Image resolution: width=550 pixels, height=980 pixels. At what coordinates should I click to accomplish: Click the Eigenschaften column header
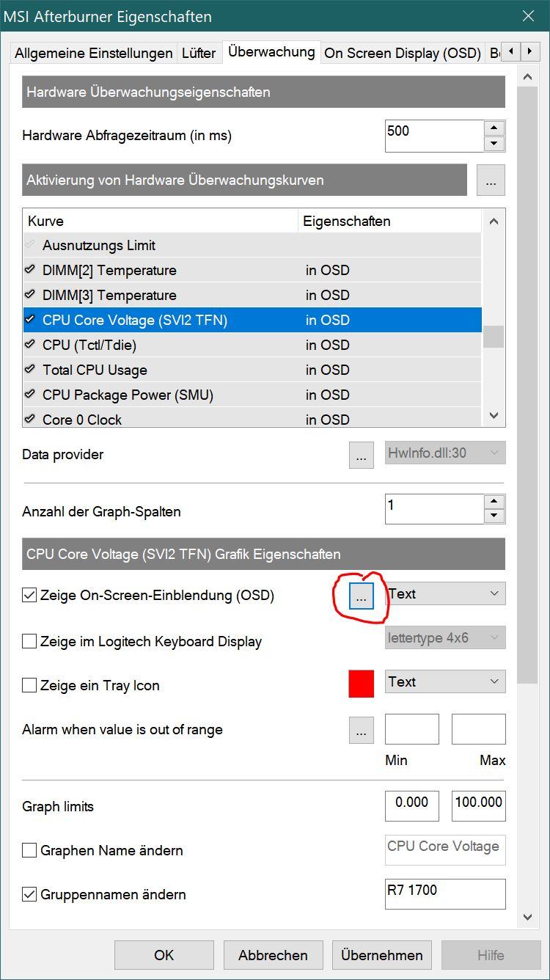coord(390,221)
